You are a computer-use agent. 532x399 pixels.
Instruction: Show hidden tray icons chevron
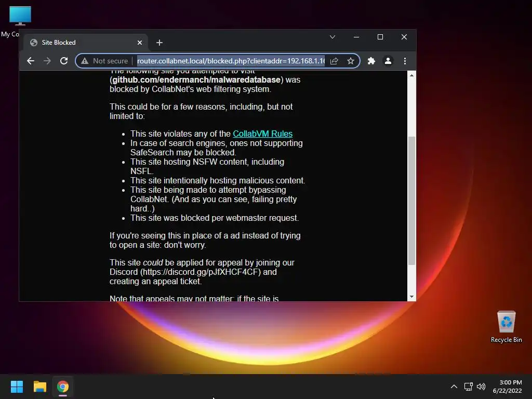point(454,387)
